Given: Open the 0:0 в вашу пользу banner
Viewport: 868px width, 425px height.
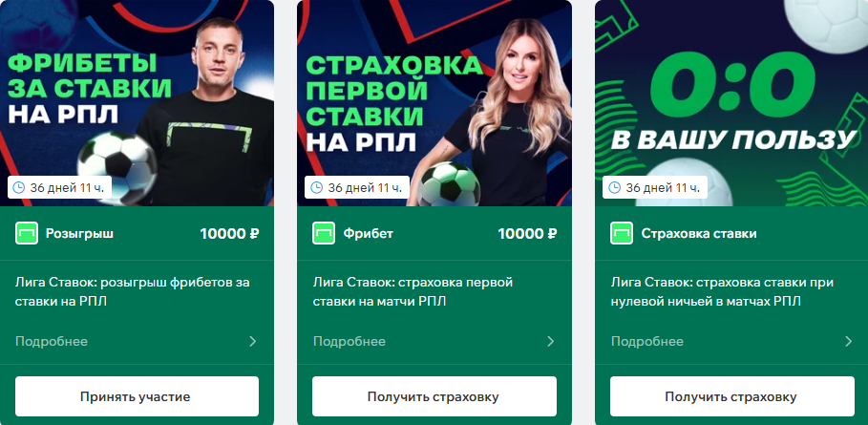Looking at the screenshot, I should (731, 103).
